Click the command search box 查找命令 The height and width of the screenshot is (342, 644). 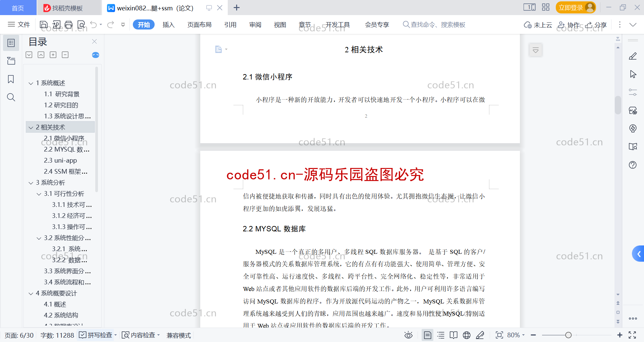[x=434, y=24]
